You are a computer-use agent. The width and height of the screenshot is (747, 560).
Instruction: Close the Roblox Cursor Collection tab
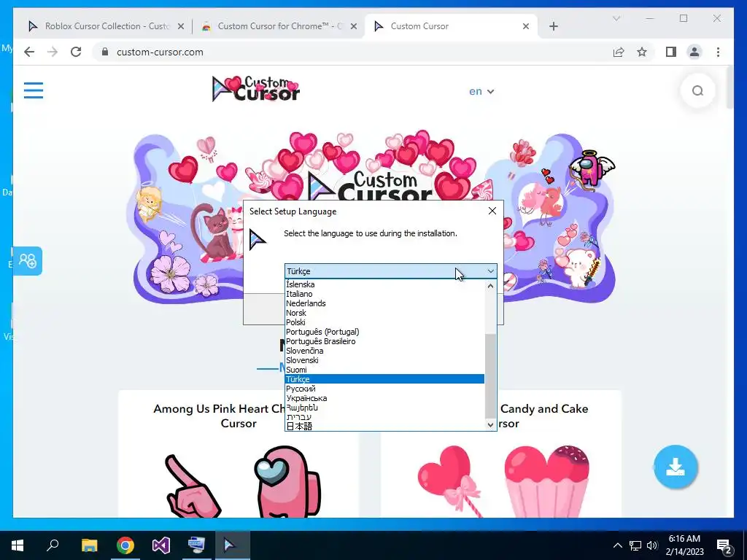click(181, 26)
